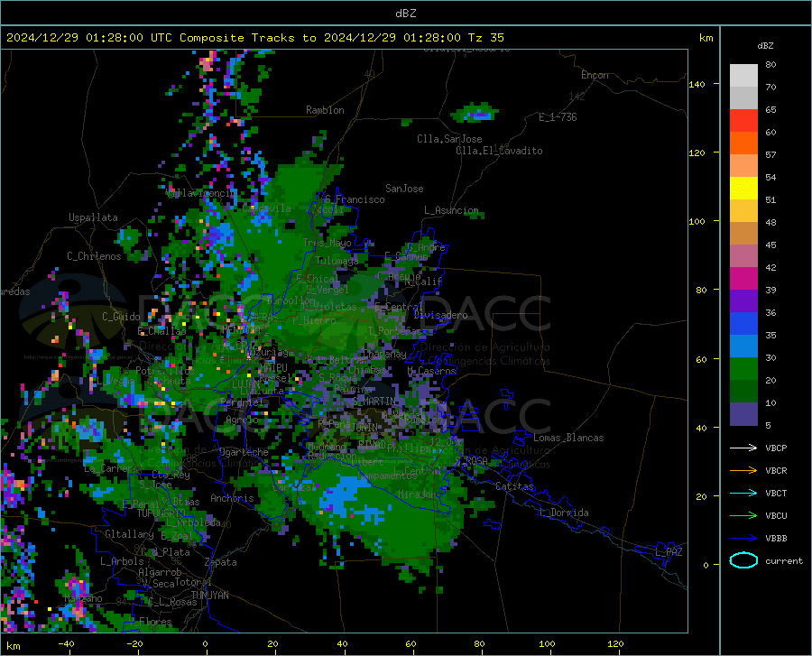
Task: Click the C_Guido place label
Action: pyautogui.click(x=121, y=317)
